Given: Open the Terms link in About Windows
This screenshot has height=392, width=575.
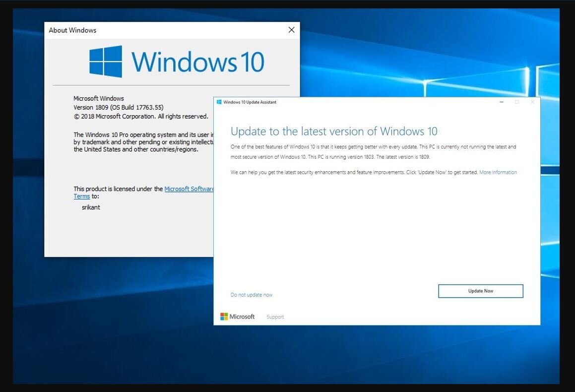Looking at the screenshot, I should [x=81, y=196].
